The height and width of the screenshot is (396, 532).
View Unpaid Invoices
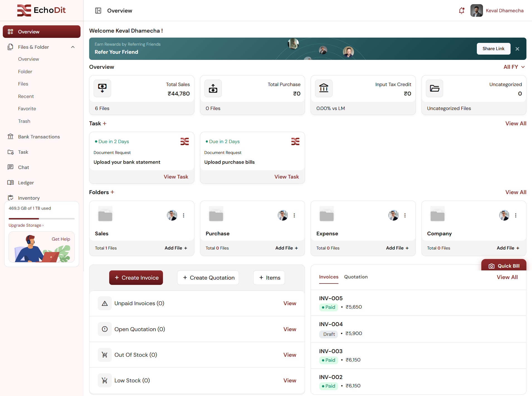click(290, 303)
